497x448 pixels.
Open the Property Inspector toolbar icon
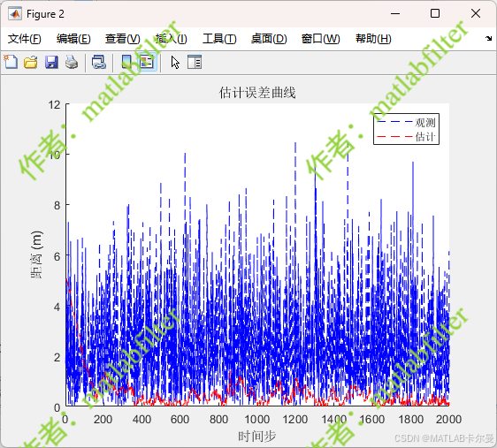195,62
